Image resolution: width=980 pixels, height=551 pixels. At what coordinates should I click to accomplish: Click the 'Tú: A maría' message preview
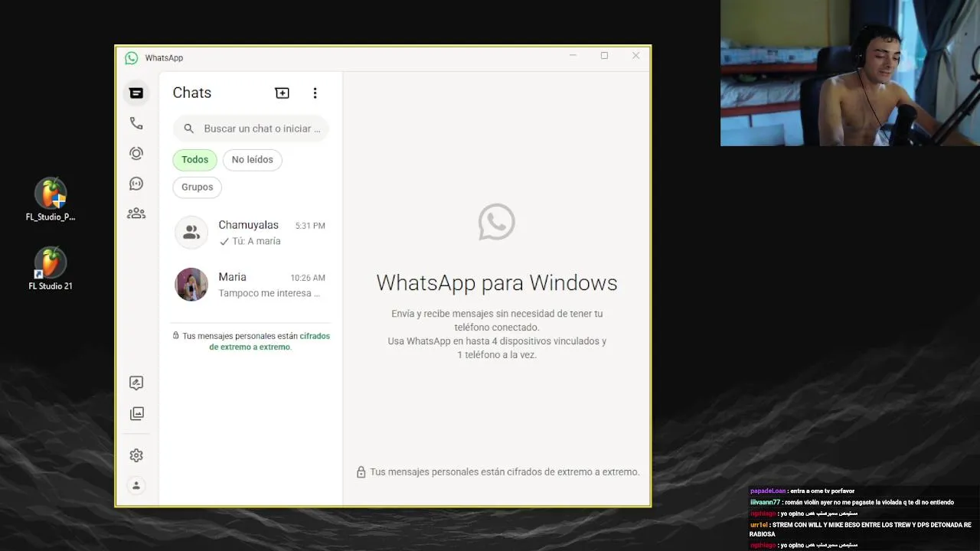coord(256,241)
